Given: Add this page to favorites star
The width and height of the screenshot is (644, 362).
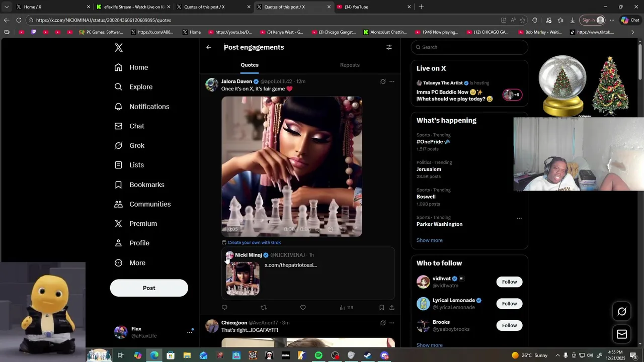Looking at the screenshot, I should point(523,20).
